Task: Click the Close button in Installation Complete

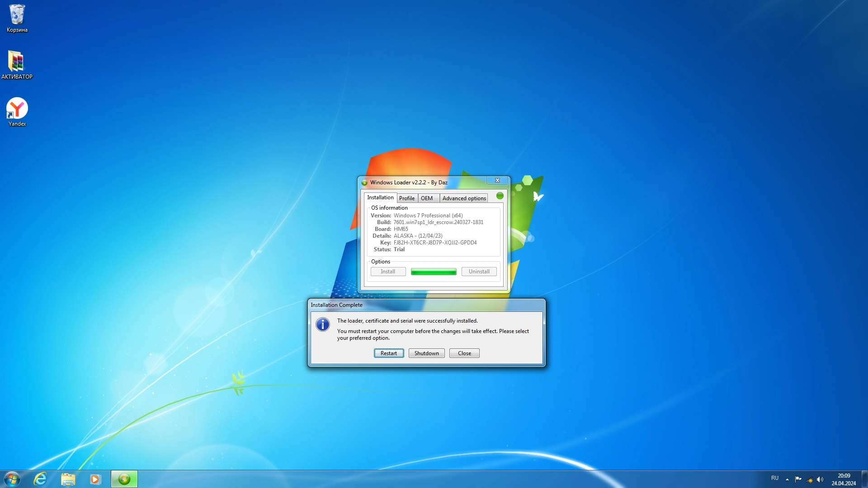Action: 464,353
